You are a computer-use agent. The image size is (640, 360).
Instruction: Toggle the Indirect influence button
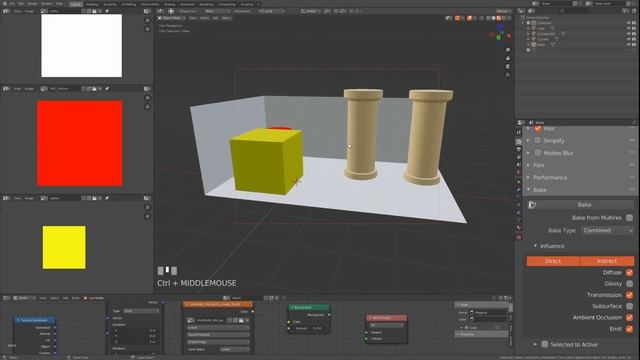pyautogui.click(x=607, y=261)
